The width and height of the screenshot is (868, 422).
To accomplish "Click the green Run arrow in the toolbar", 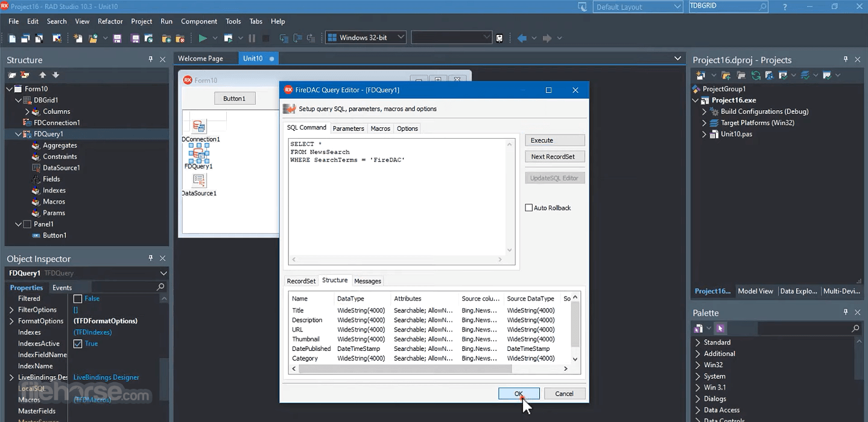I will tap(203, 38).
